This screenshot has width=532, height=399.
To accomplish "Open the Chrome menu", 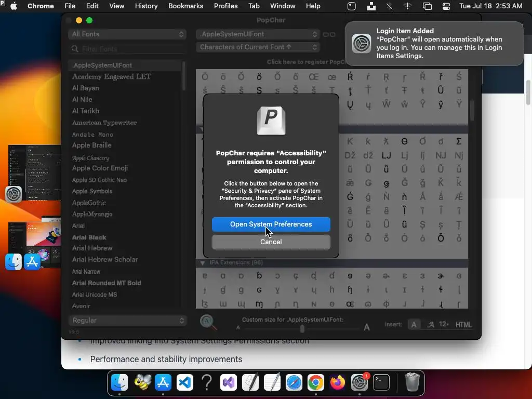I will tap(41, 6).
